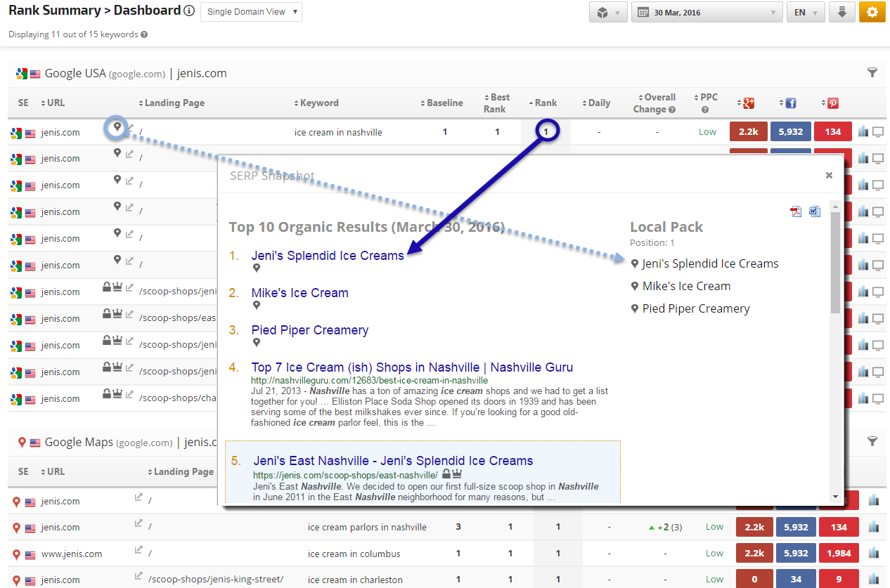Click filter icon for Google Maps table
Screen dimensions: 890x588
(x=872, y=441)
